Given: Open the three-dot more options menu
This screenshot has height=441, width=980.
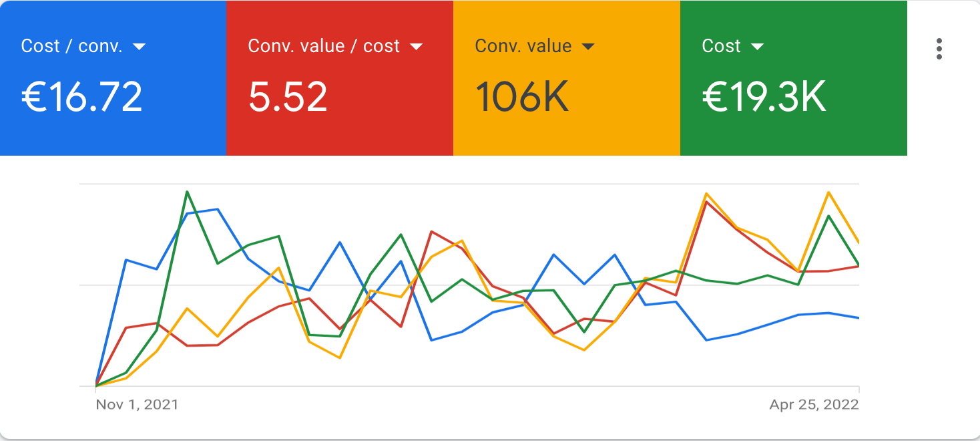Looking at the screenshot, I should coord(939,49).
